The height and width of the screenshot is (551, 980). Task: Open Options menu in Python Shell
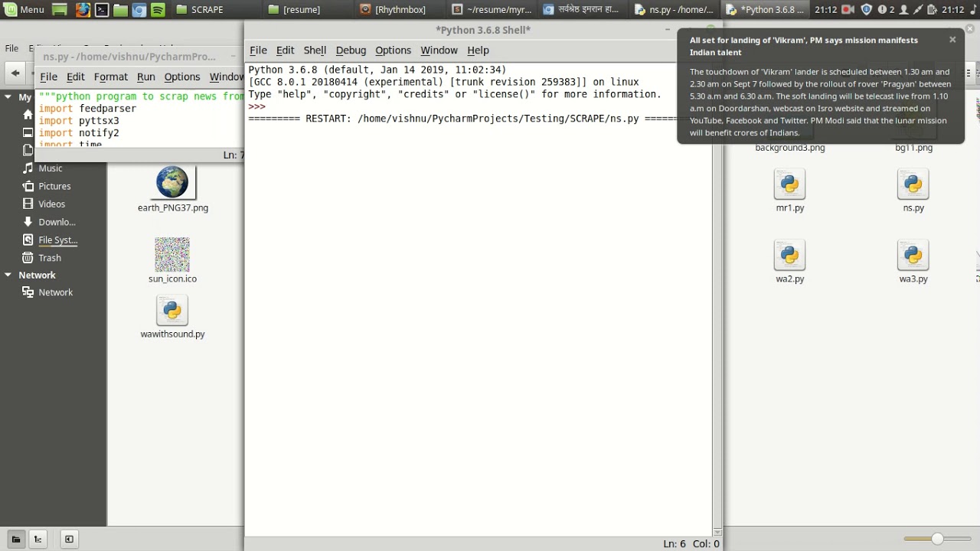[393, 50]
